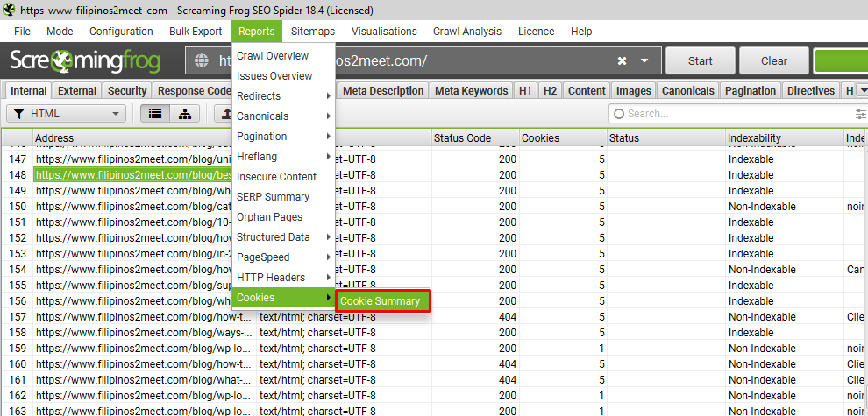The height and width of the screenshot is (416, 868).
Task: Click Cookie Summary submenu item
Action: (383, 301)
